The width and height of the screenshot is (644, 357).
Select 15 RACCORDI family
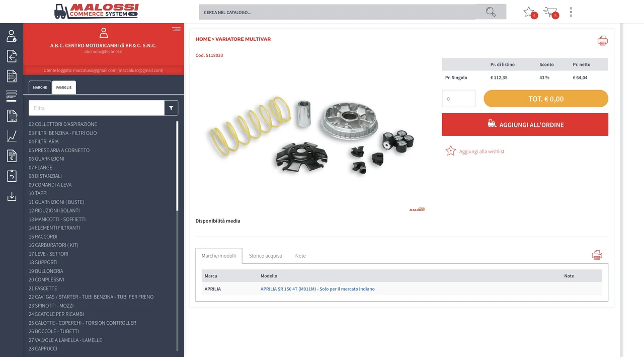click(43, 237)
